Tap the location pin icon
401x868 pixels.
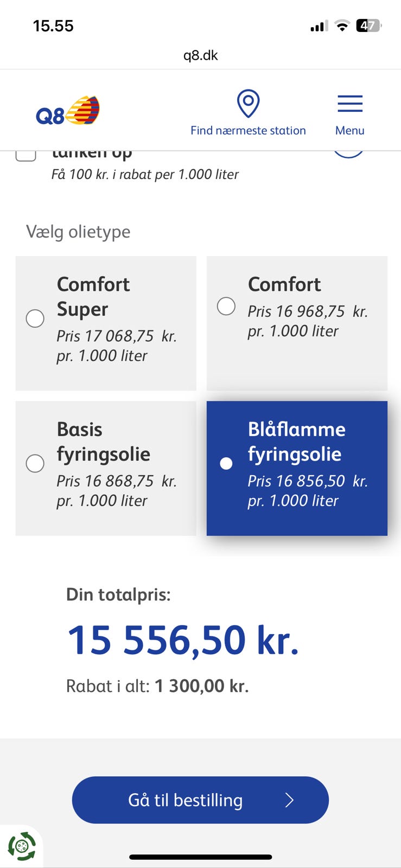coord(248,104)
